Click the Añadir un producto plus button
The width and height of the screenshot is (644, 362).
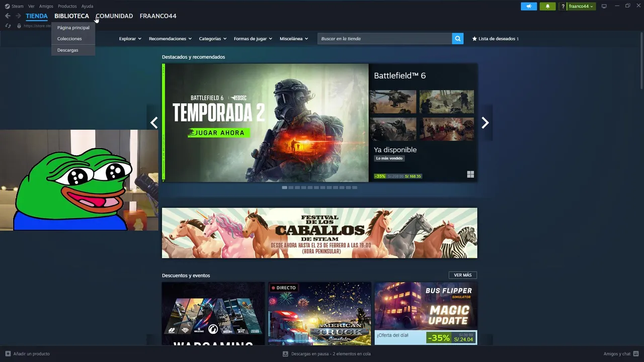click(8, 353)
